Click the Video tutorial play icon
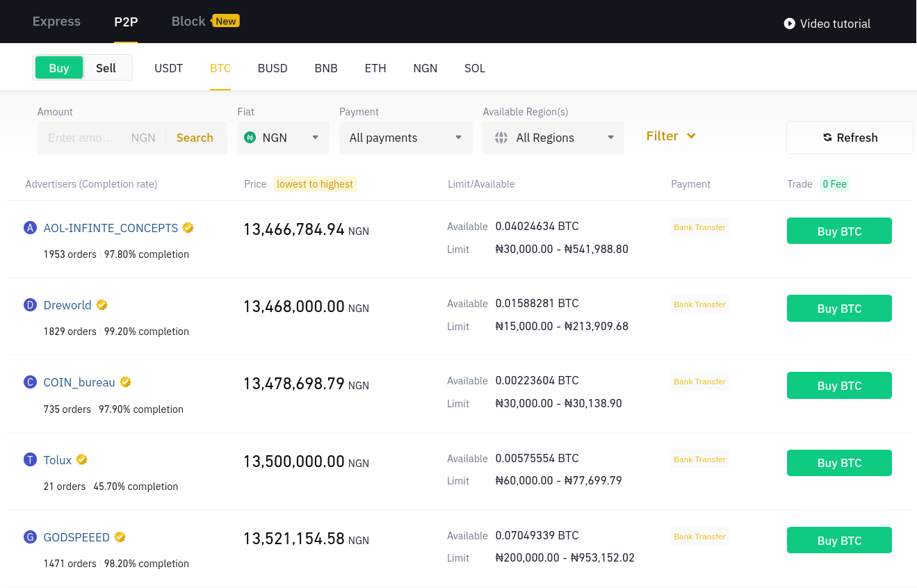 click(x=789, y=24)
